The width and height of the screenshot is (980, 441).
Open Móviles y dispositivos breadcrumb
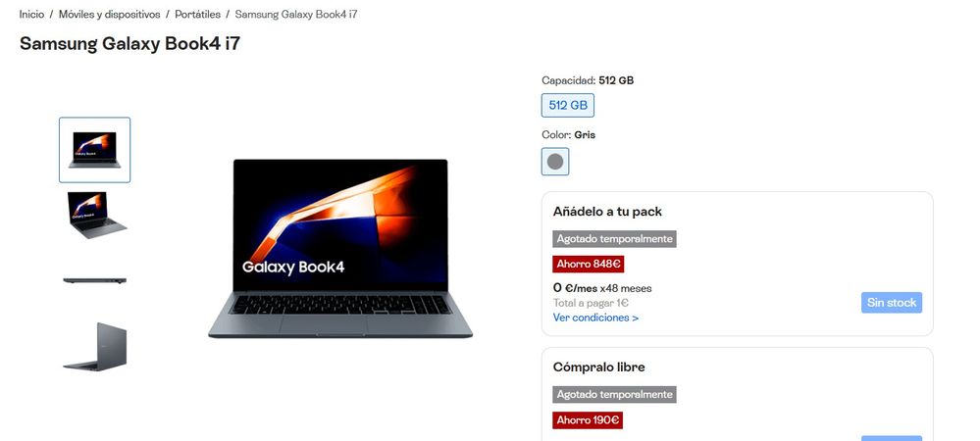(109, 14)
